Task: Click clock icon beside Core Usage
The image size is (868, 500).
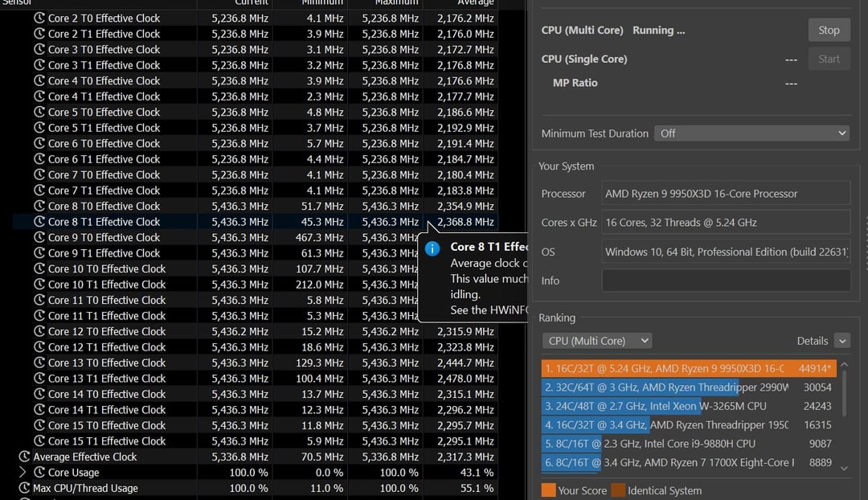Action: pos(39,473)
